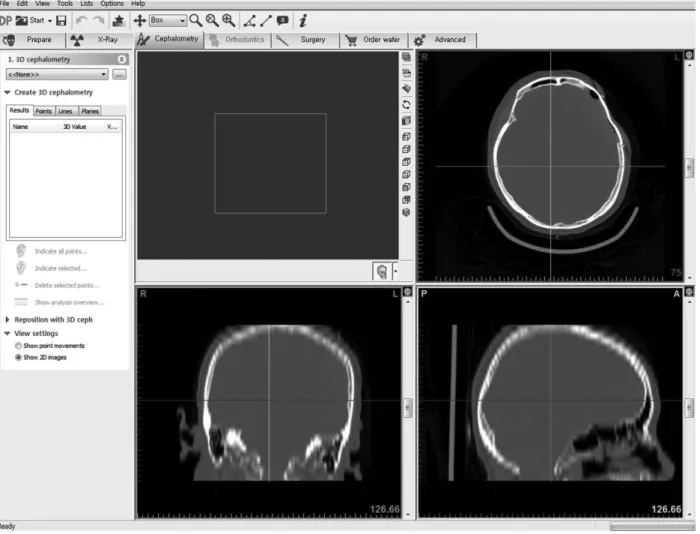The image size is (700, 534).
Task: Click the Undo arrow in toolbar
Action: click(81, 21)
